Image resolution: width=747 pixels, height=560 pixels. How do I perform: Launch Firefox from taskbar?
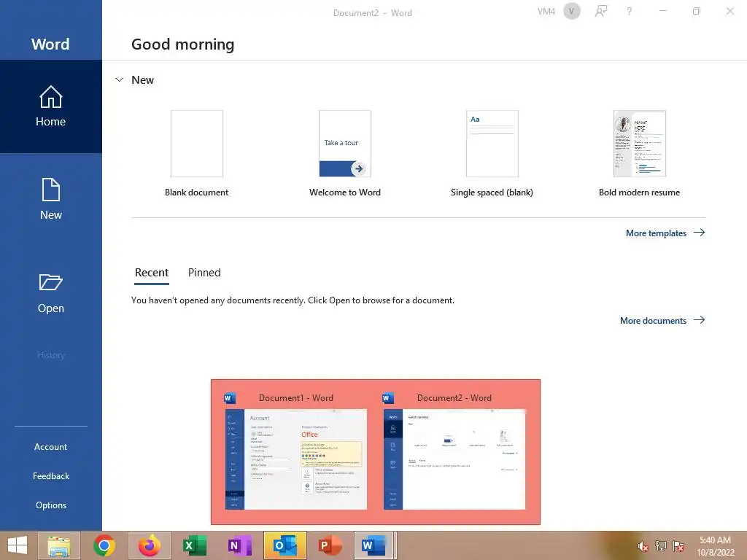pos(150,545)
